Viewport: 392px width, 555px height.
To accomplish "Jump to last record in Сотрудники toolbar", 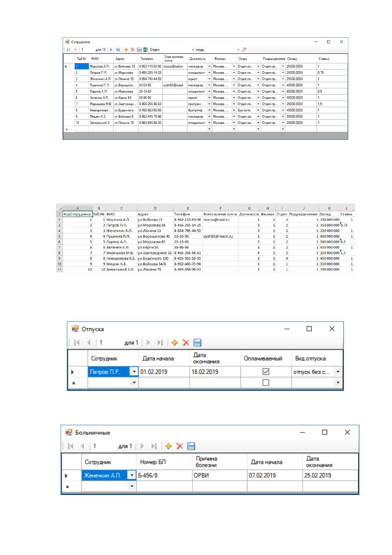I will [118, 50].
